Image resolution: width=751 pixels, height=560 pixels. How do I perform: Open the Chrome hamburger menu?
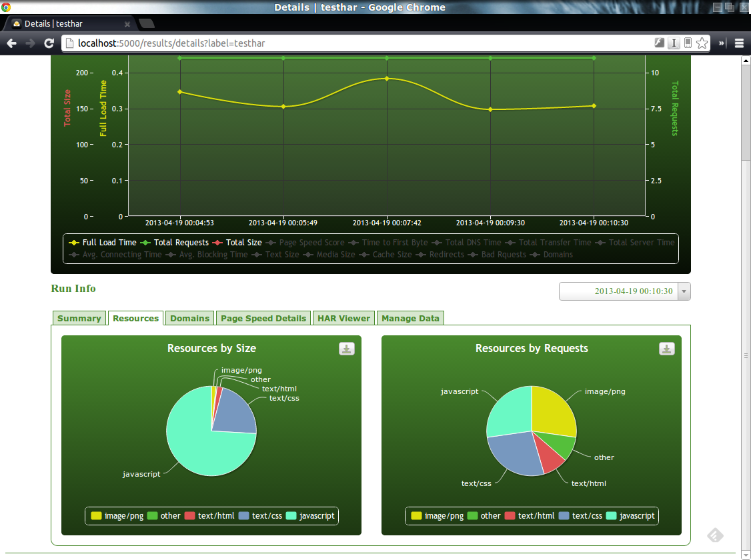coord(739,43)
